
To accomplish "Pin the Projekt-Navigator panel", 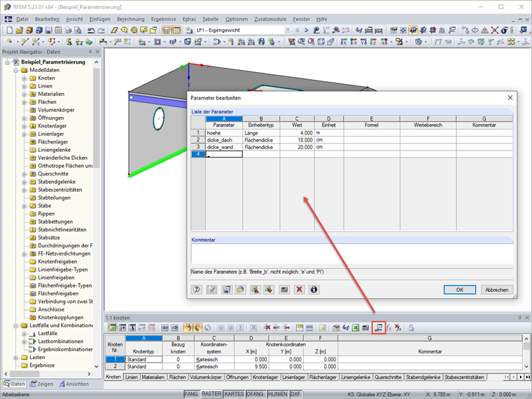I will pos(90,52).
